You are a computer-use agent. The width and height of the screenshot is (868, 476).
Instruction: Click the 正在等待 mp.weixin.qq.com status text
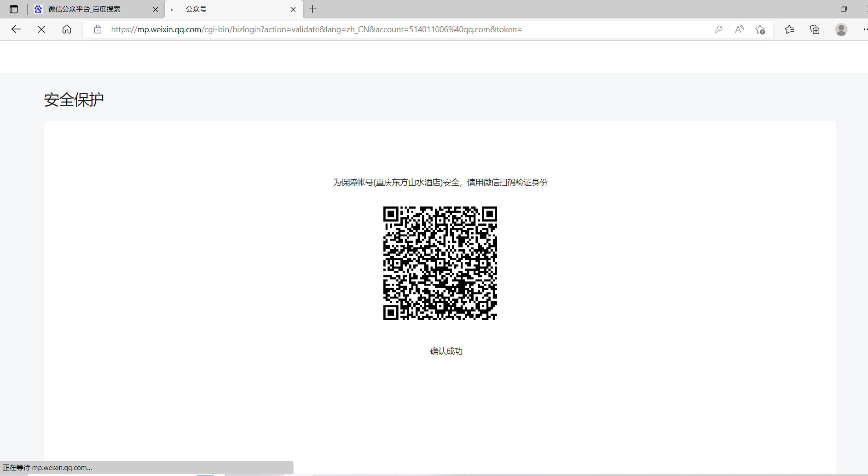tap(47, 468)
